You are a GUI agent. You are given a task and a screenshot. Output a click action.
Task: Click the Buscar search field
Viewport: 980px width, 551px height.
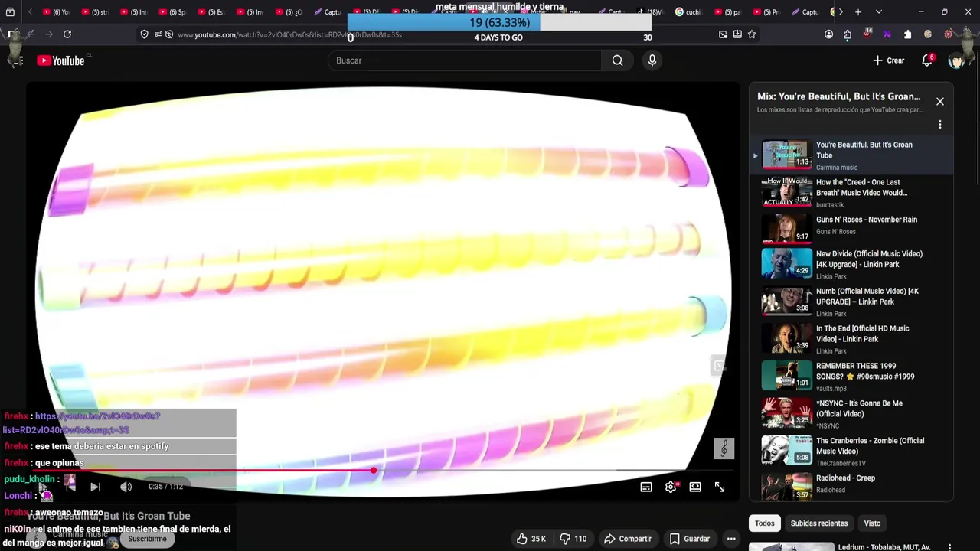point(465,60)
